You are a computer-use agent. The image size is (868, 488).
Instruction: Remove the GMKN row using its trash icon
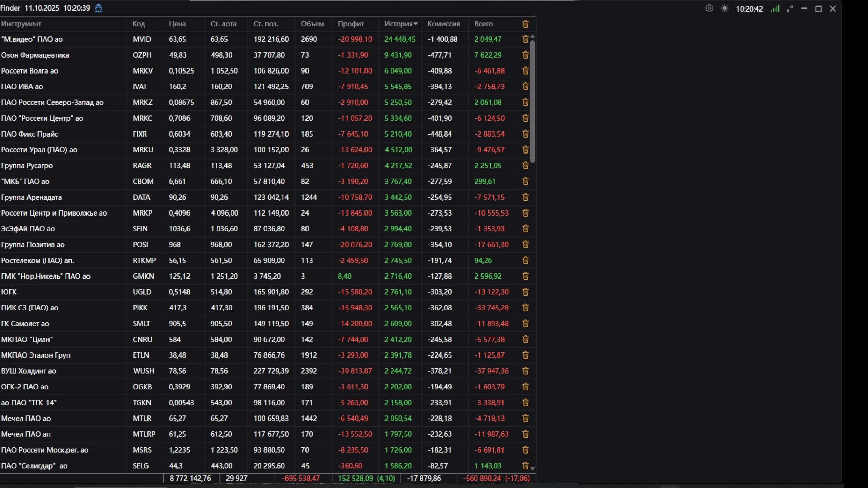click(x=525, y=276)
